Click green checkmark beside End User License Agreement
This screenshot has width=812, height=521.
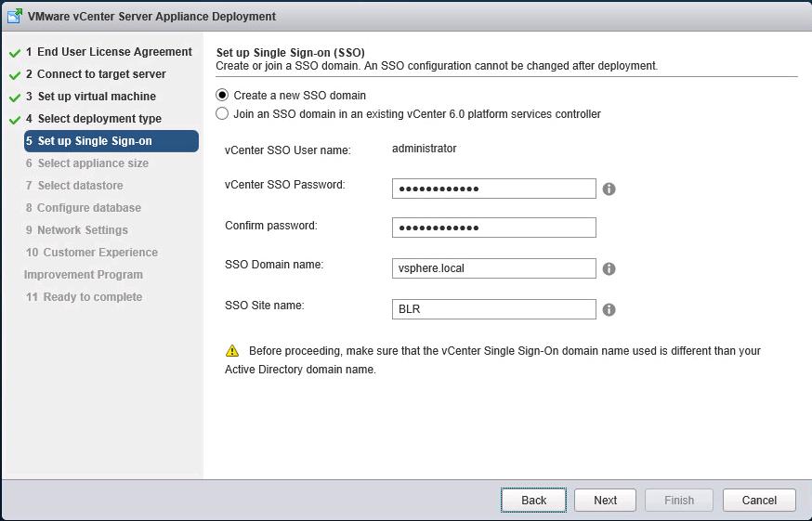15,53
